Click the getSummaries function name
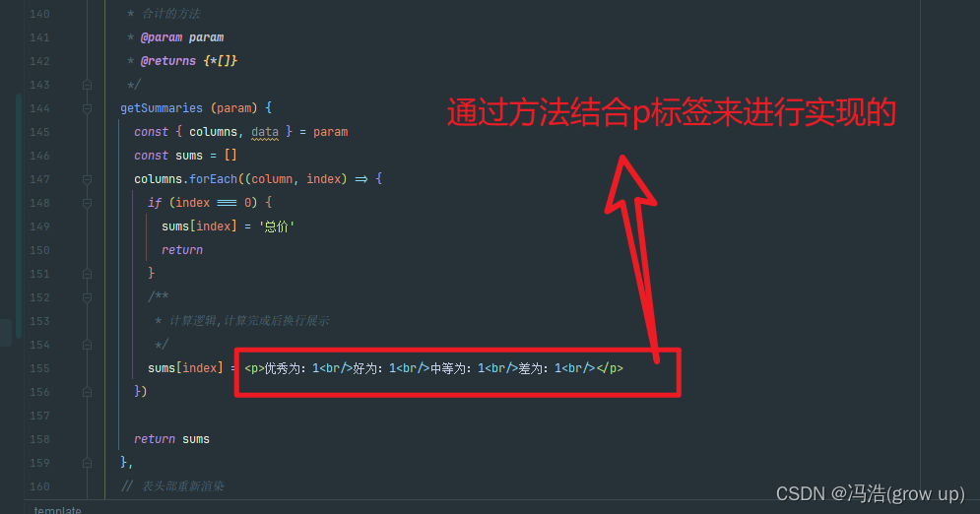Image resolution: width=980 pixels, height=514 pixels. point(162,108)
